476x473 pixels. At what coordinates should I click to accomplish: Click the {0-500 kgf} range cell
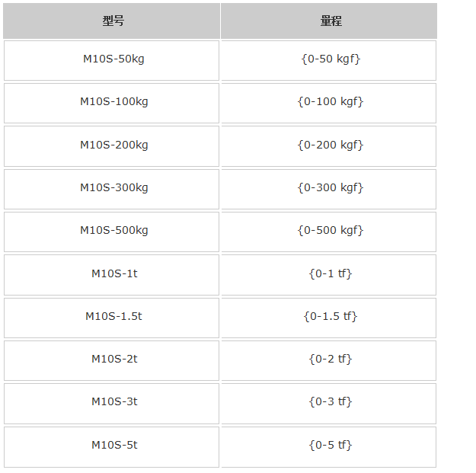[331, 230]
